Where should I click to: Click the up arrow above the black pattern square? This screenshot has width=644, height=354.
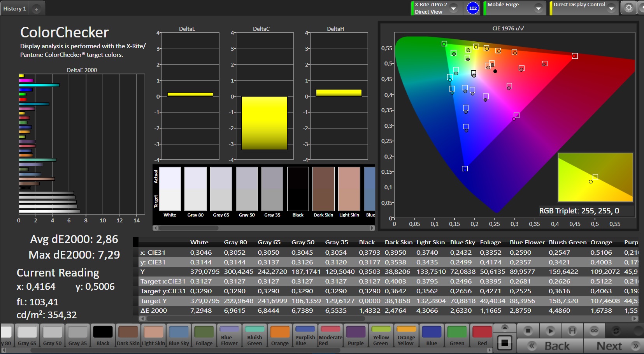(x=505, y=327)
